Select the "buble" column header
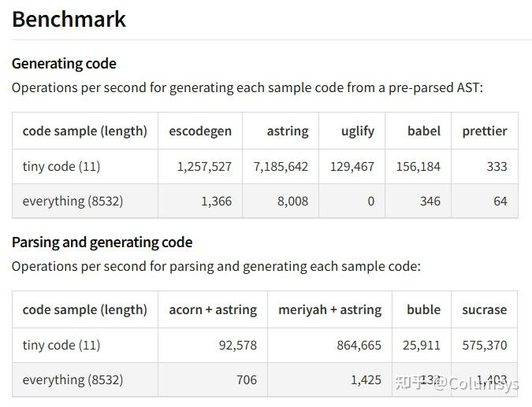This screenshot has width=532, height=407. [x=423, y=309]
